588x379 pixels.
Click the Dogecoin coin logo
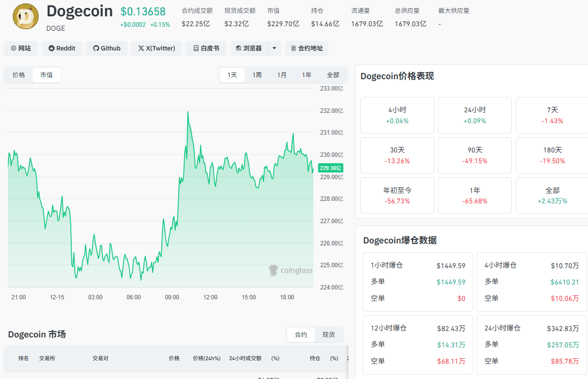coord(26,16)
